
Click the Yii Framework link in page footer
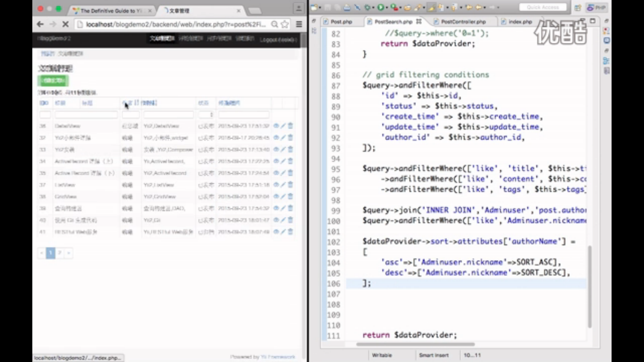278,357
